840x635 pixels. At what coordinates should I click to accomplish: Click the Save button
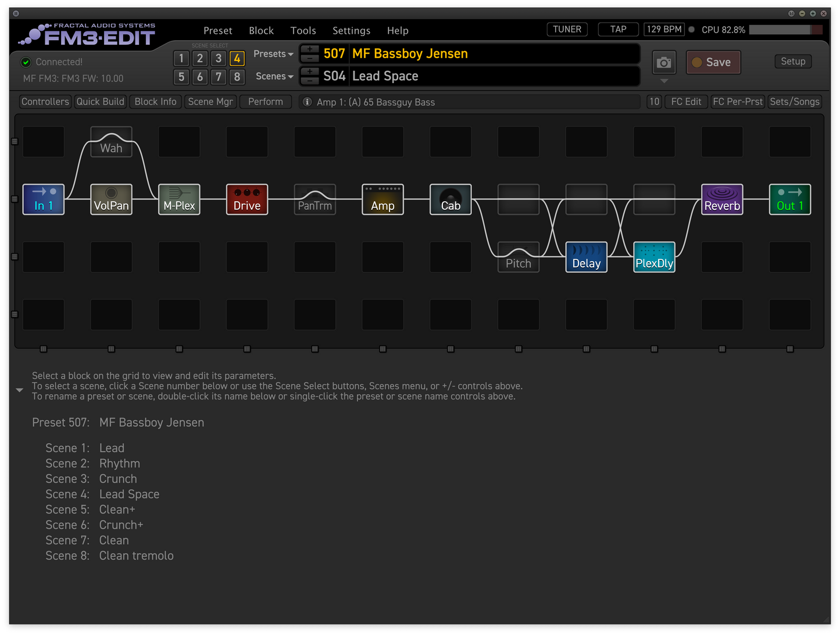click(x=713, y=62)
